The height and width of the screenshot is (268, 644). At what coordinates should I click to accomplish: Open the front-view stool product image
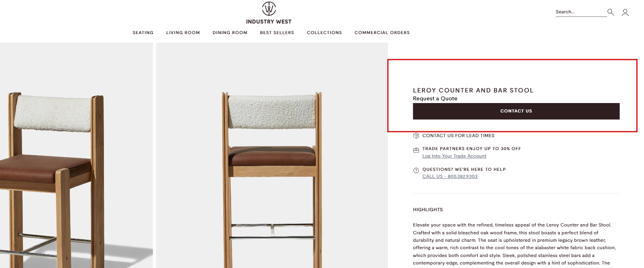(x=272, y=156)
